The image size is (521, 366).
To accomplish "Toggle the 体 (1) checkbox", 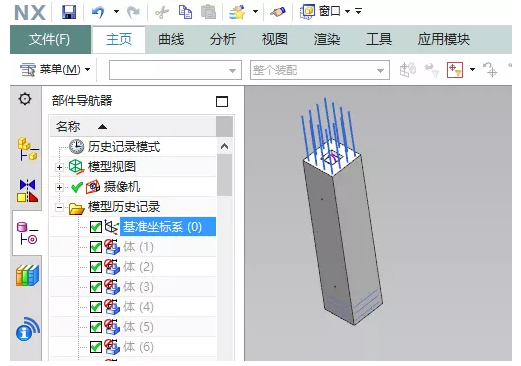I will (96, 247).
